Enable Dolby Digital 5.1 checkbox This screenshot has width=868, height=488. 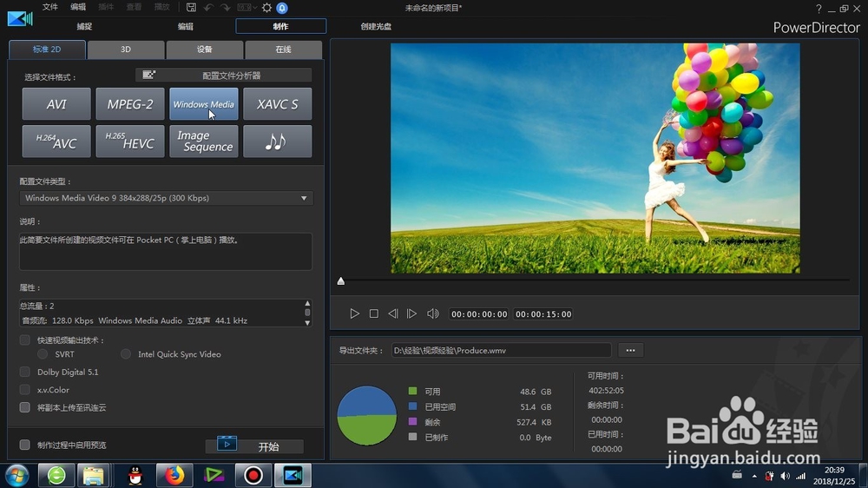[x=24, y=372]
